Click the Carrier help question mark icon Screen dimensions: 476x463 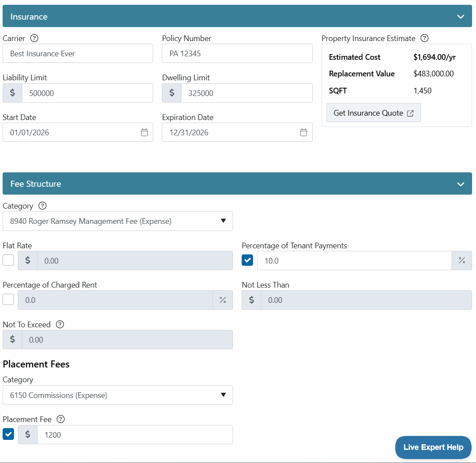[34, 38]
